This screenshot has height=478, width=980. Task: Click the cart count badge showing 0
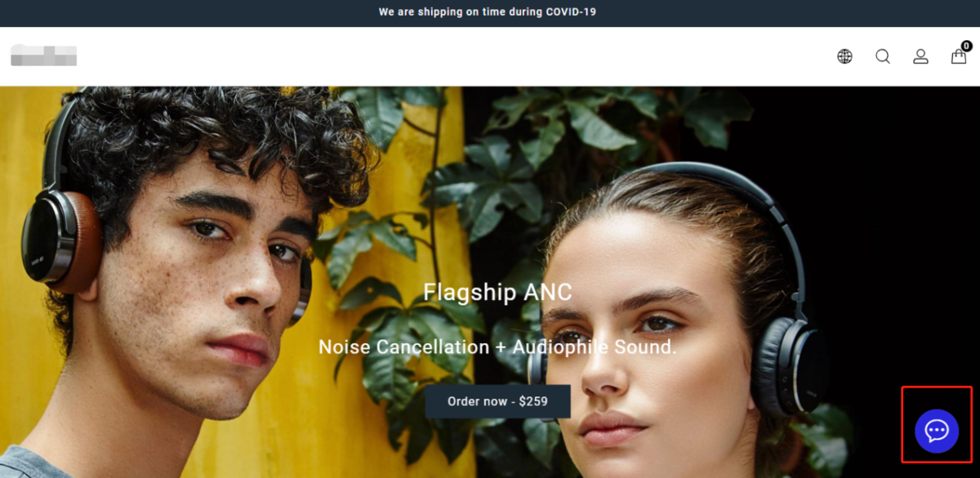967,46
